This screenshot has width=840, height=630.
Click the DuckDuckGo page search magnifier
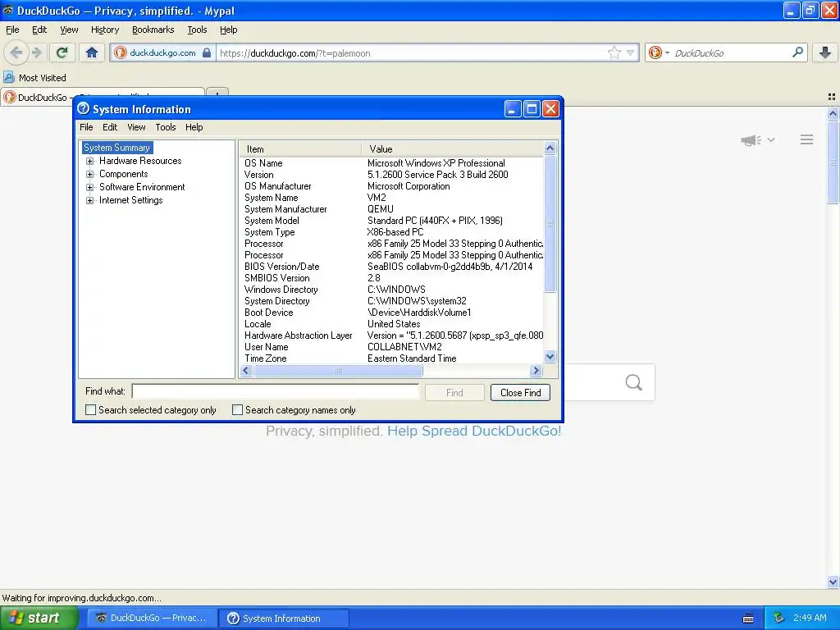click(634, 382)
